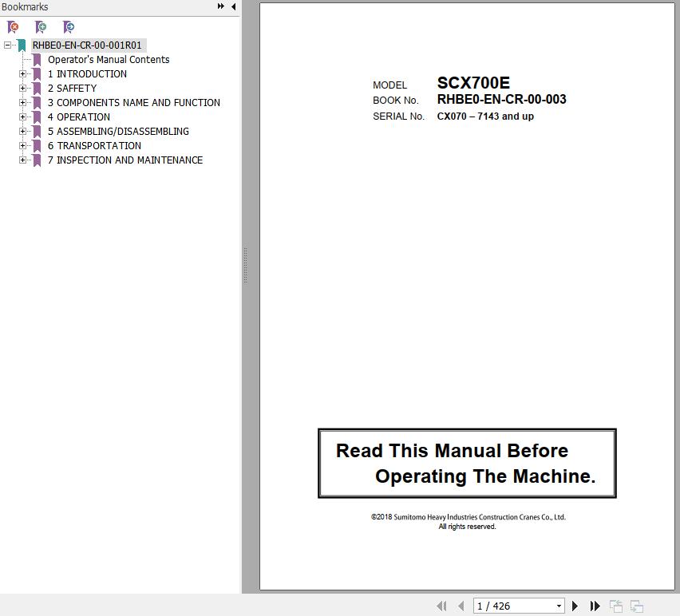Click the teal bookmark icon of RHBE0-EN-CR-00-001R01
The width and height of the screenshot is (680, 616).
(x=22, y=45)
